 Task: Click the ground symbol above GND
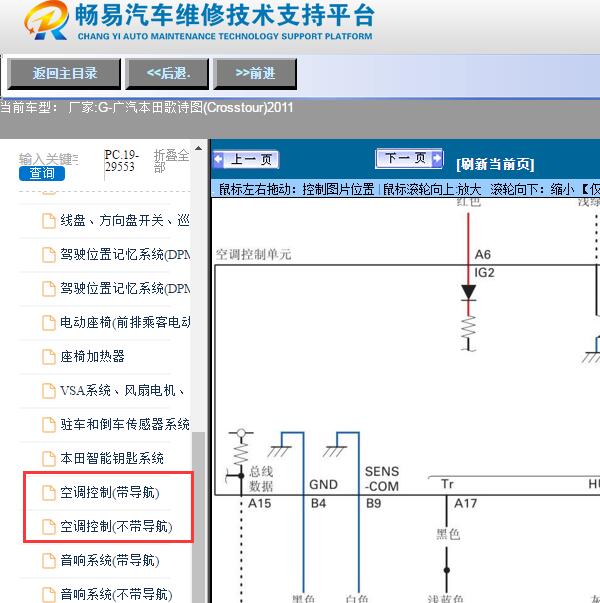click(x=280, y=451)
